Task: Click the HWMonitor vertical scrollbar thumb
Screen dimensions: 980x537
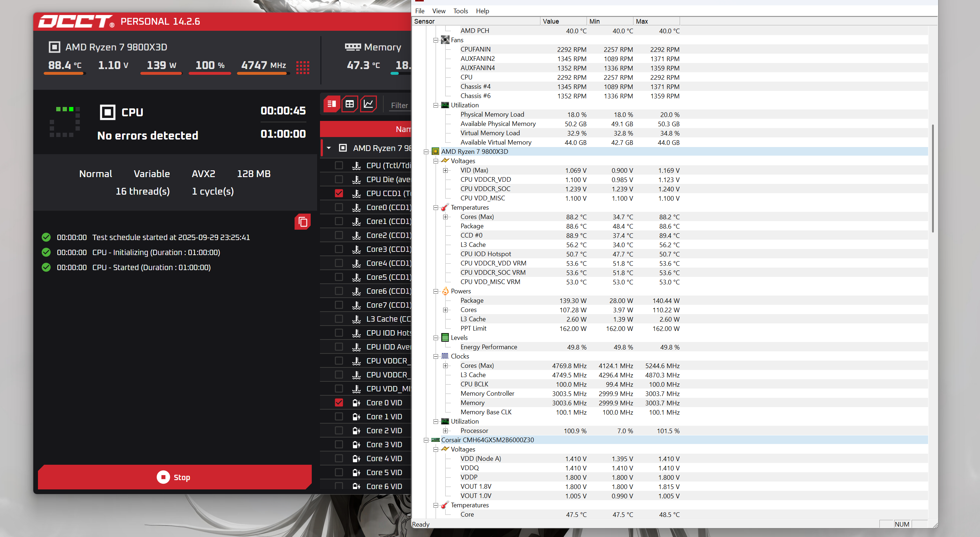Action: pos(932,179)
